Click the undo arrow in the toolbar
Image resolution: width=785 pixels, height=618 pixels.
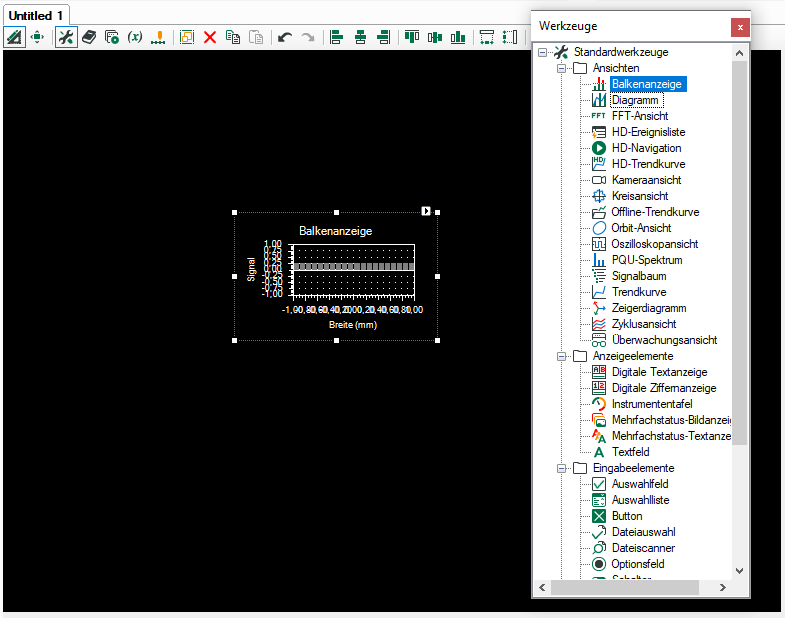[x=285, y=37]
